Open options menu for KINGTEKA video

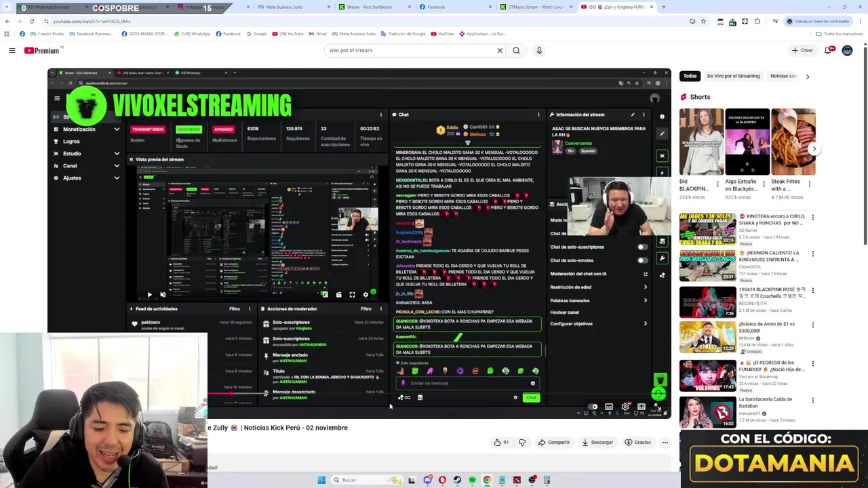[x=812, y=218]
